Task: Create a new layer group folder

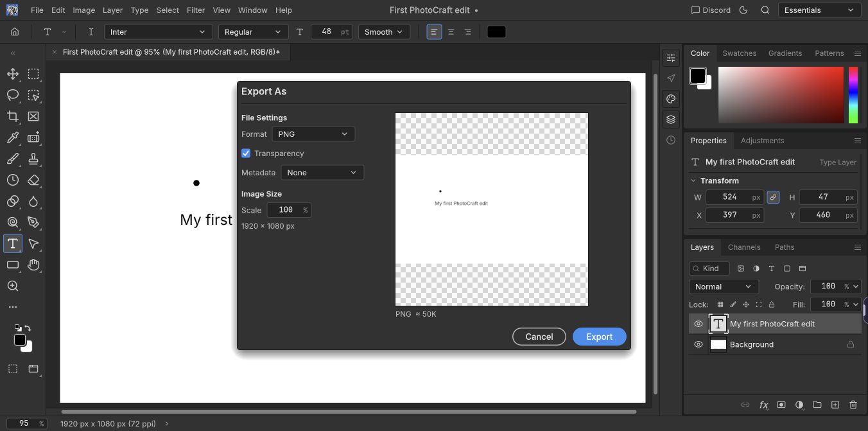Action: coord(817,405)
